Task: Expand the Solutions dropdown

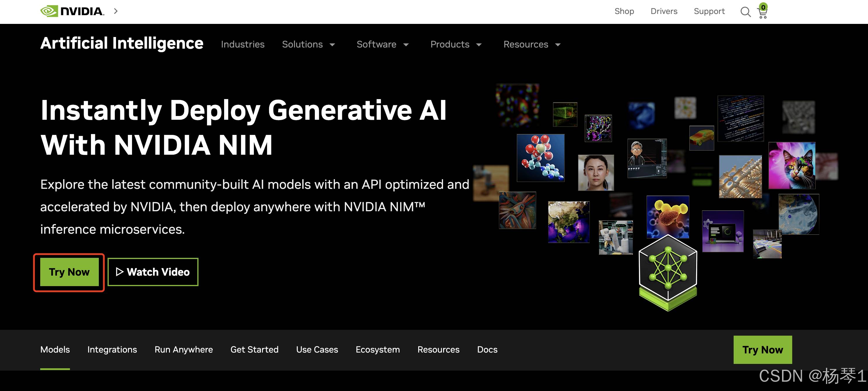Action: (308, 44)
